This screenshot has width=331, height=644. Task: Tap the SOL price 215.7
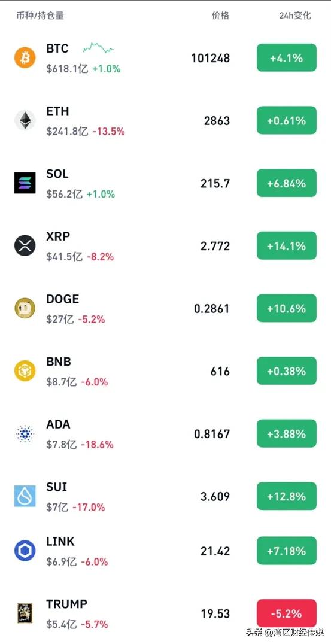tap(215, 183)
